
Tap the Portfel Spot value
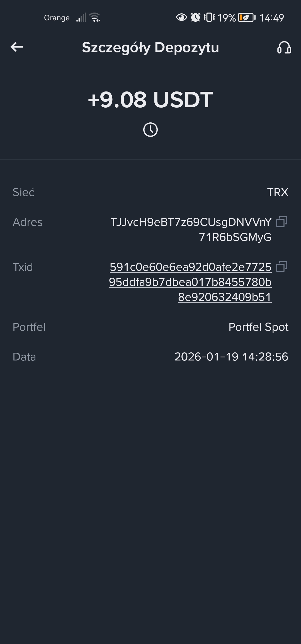258,327
